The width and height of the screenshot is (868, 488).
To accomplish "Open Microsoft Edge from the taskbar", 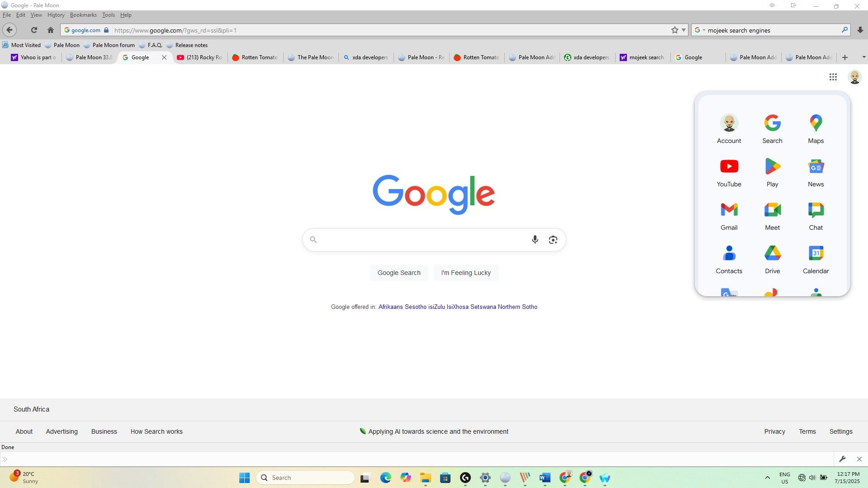I will [385, 478].
